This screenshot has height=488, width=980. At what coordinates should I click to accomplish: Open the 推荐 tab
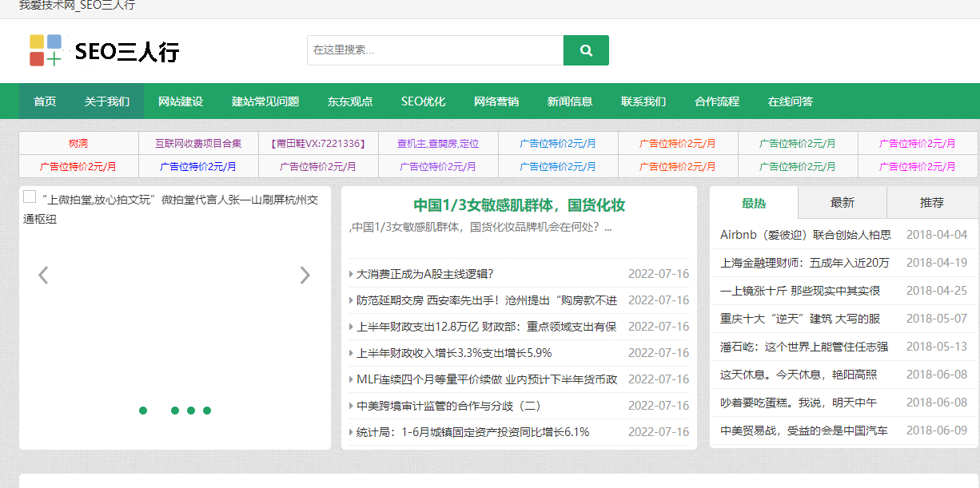click(x=931, y=203)
